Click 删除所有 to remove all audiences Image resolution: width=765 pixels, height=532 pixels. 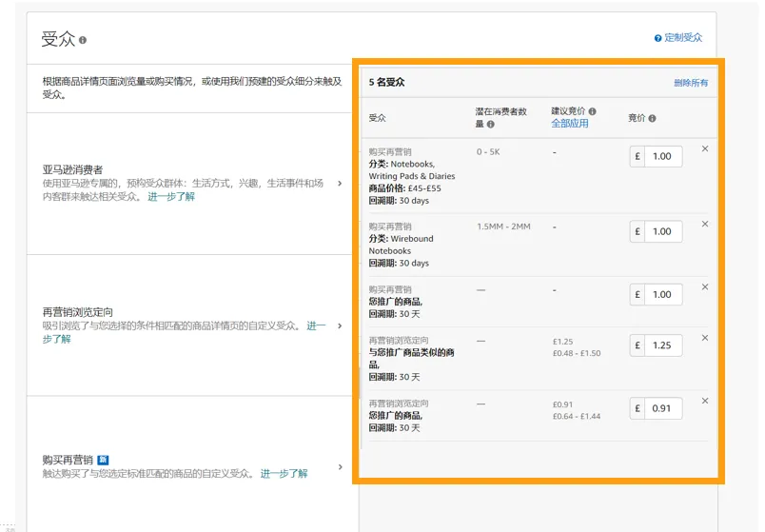point(691,83)
